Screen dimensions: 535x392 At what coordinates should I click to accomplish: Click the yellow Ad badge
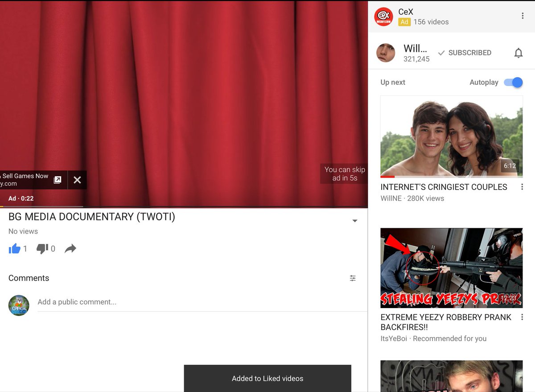pos(404,22)
